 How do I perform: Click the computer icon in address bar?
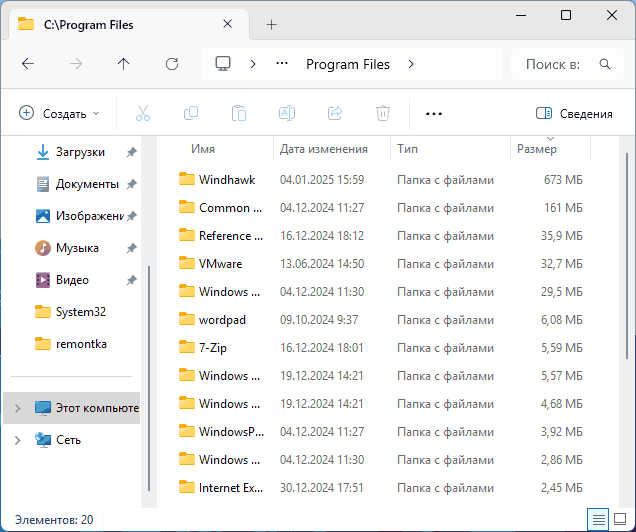[x=223, y=64]
